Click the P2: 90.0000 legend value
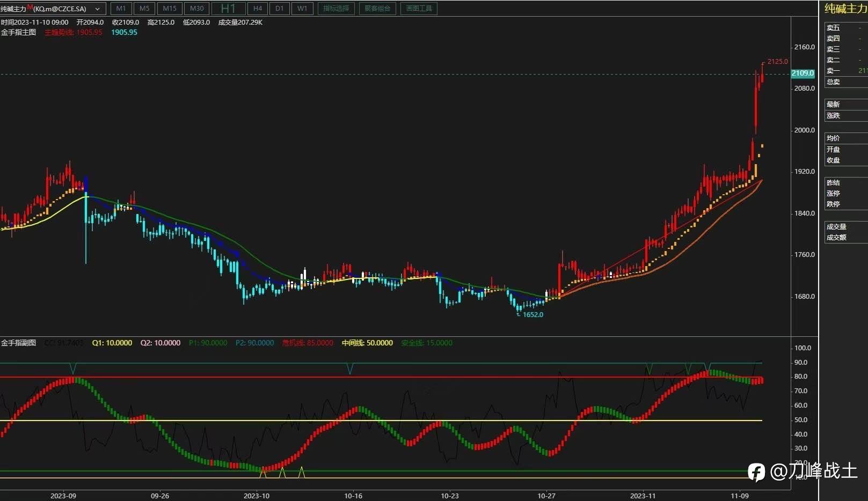Screen dimensions: 868x501 255,343
